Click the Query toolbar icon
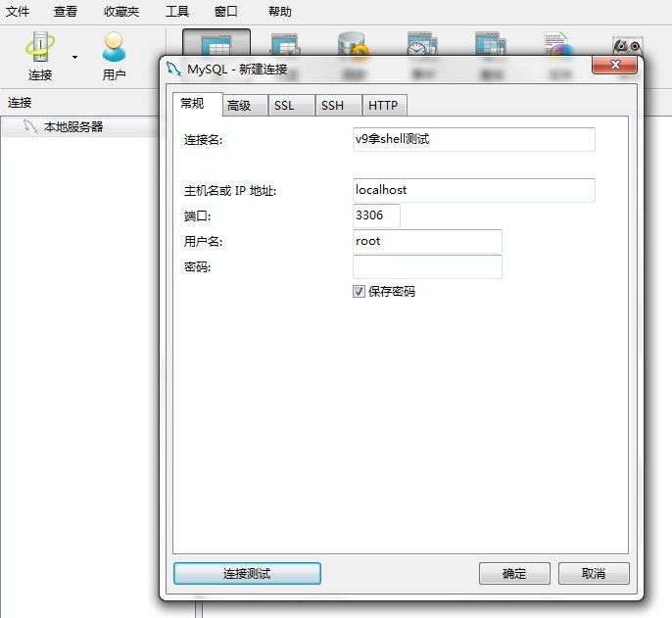The image size is (672, 618). pyautogui.click(x=491, y=44)
